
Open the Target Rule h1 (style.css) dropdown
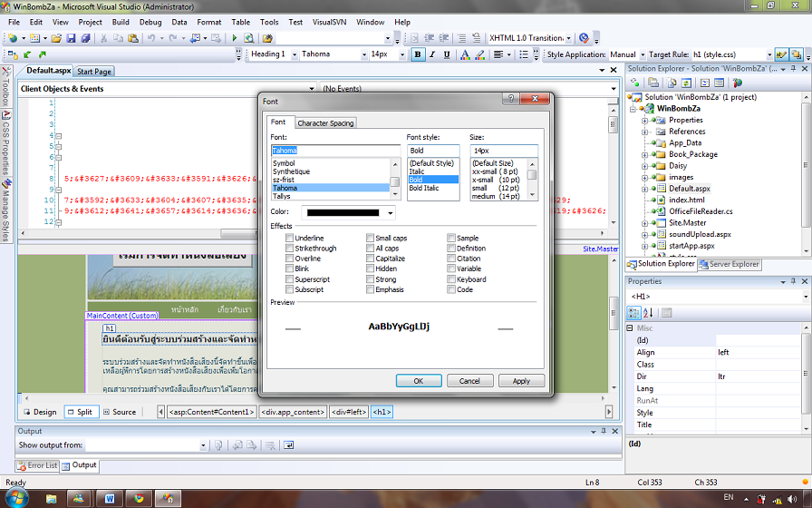point(769,54)
